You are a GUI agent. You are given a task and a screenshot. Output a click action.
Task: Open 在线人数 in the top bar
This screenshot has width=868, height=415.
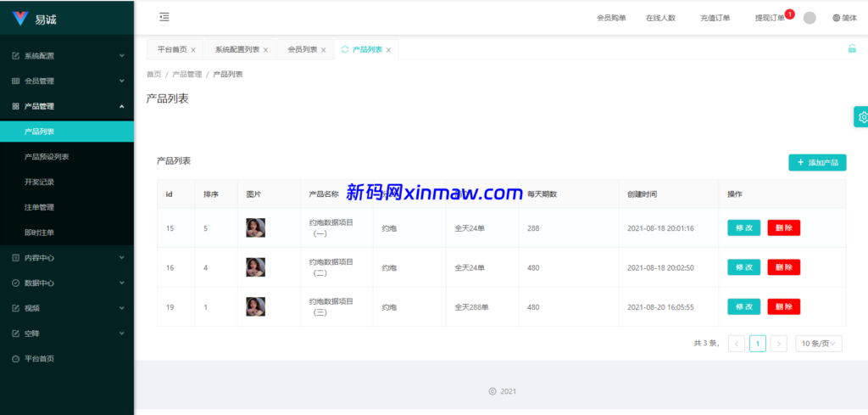(x=661, y=18)
